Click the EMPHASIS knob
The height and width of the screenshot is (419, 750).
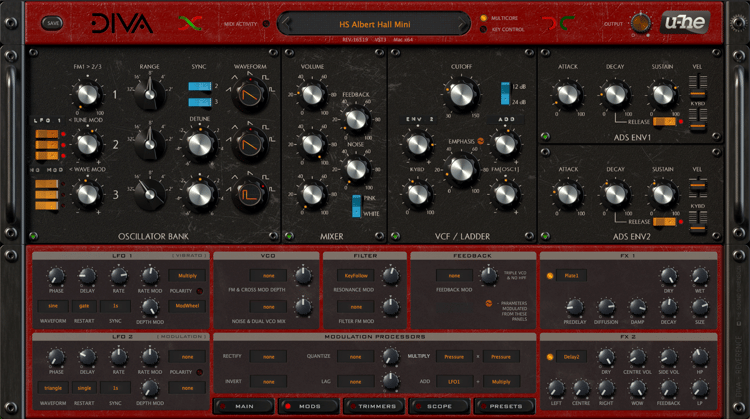pyautogui.click(x=462, y=169)
